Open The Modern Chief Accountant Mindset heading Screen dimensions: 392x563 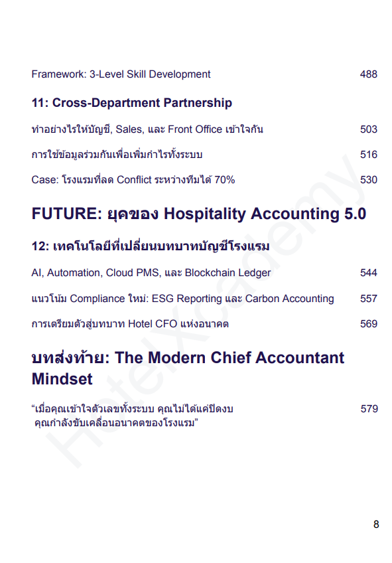coord(188,368)
